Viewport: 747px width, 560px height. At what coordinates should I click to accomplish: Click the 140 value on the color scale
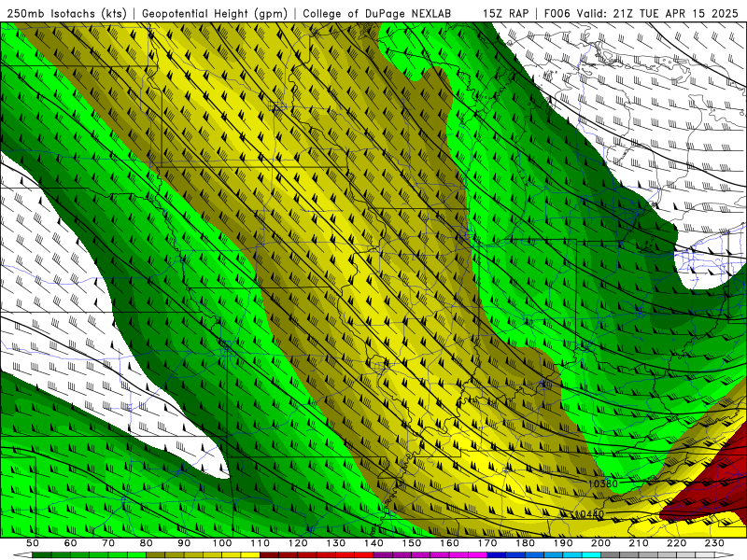click(373, 543)
